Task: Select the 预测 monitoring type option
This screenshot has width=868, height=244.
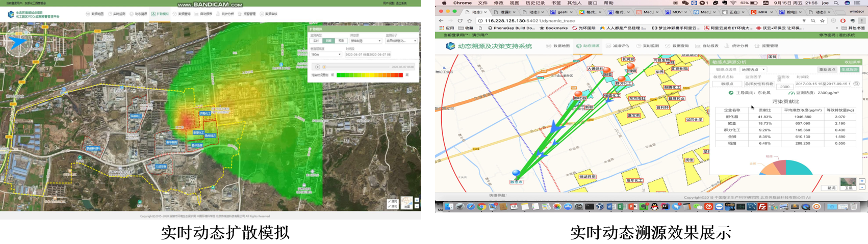Action: pos(341,41)
